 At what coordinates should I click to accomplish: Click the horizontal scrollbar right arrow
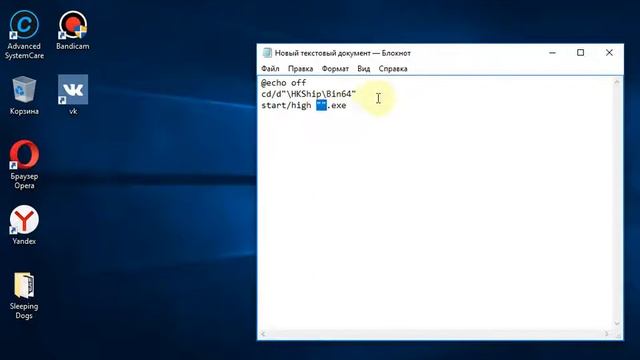(607, 334)
